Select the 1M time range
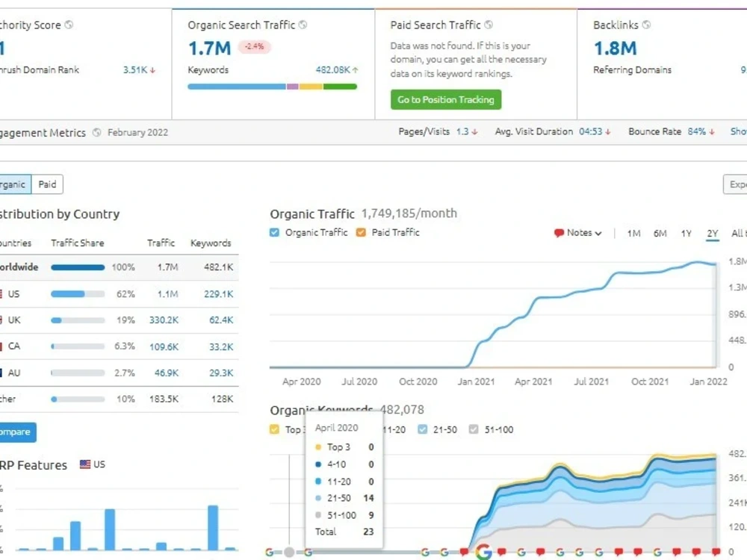The height and width of the screenshot is (560, 747). (x=633, y=233)
